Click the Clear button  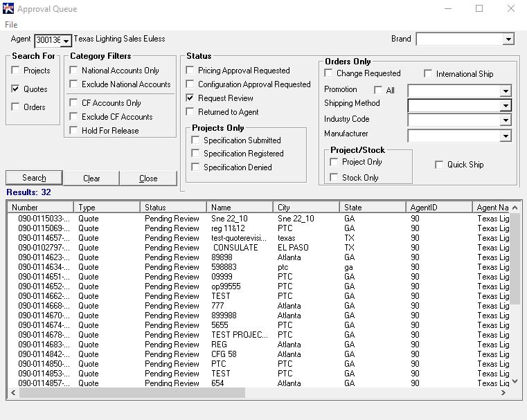pyautogui.click(x=91, y=179)
